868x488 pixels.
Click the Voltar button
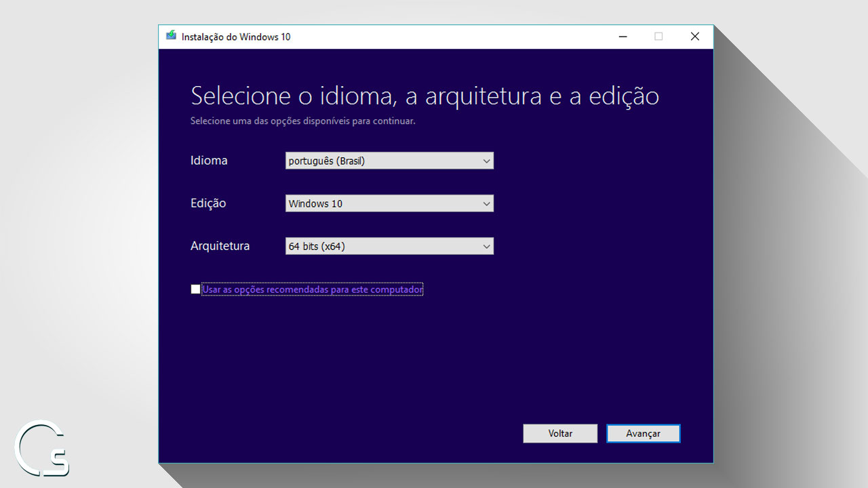click(560, 433)
